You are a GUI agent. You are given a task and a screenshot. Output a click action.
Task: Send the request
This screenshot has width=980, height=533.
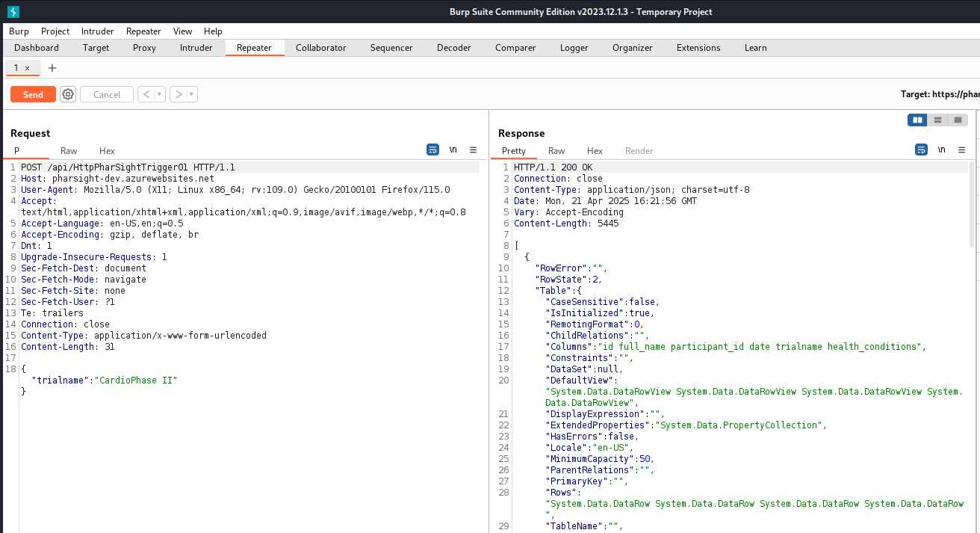(33, 94)
